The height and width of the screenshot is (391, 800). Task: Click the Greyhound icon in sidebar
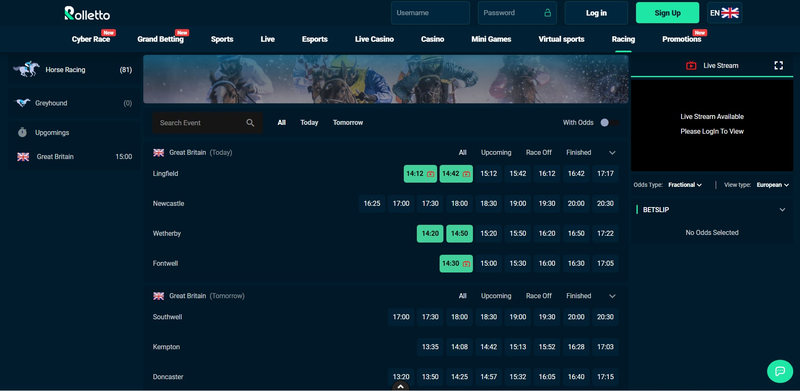(22, 103)
